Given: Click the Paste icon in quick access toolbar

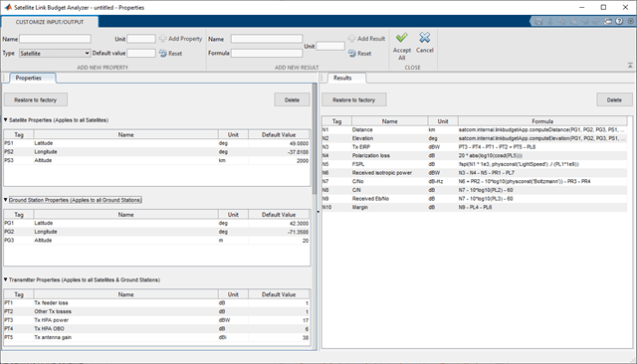Looking at the screenshot, I should (573, 22).
